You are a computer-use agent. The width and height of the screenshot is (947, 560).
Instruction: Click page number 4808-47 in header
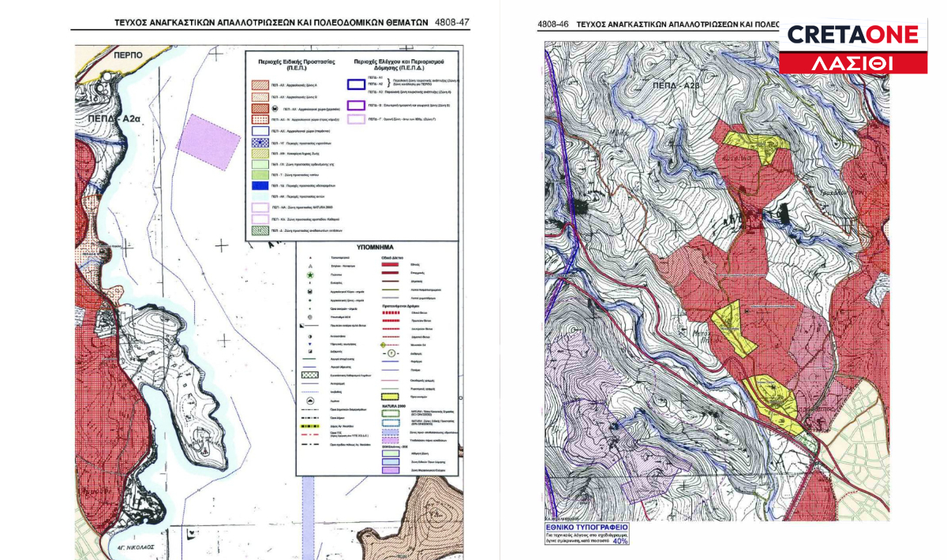click(451, 23)
